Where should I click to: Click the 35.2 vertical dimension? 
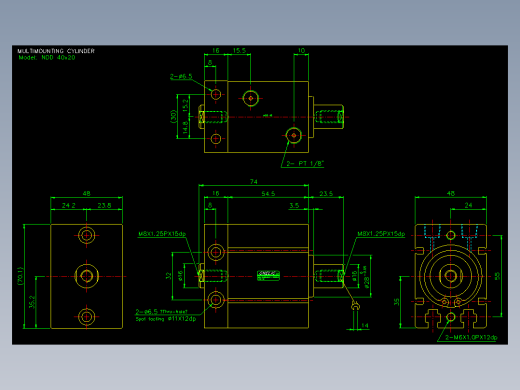(x=32, y=302)
